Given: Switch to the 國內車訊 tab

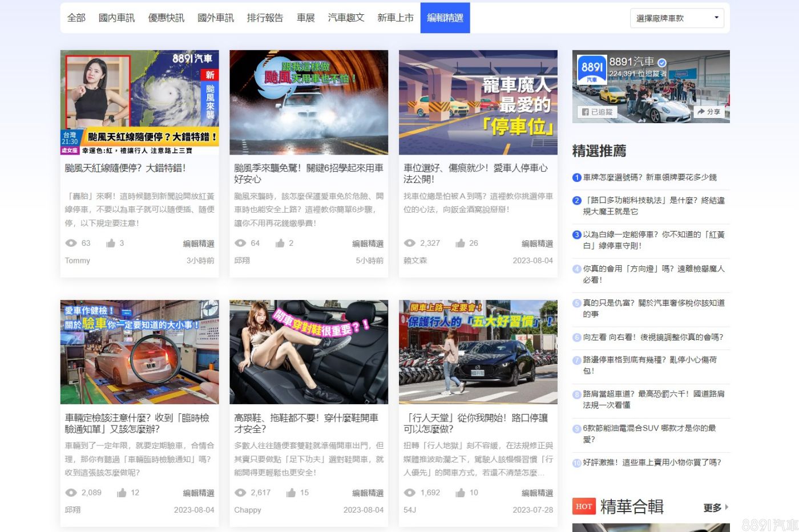Looking at the screenshot, I should coord(116,18).
